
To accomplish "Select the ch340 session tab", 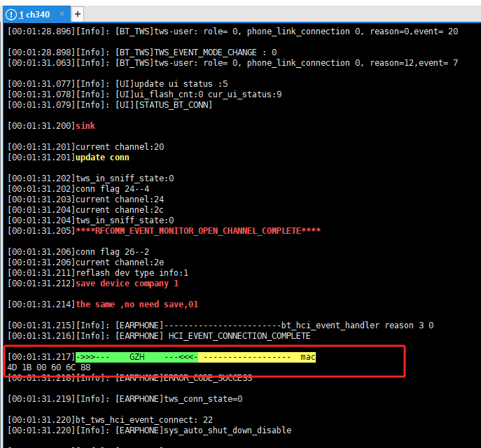I will (37, 14).
